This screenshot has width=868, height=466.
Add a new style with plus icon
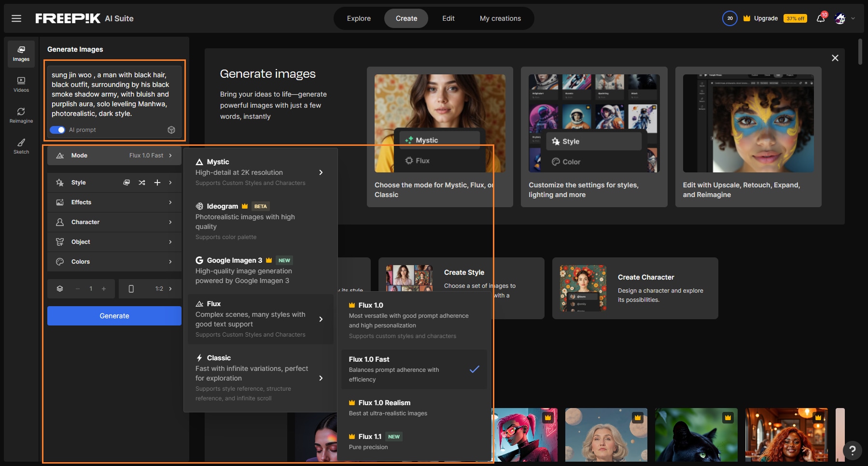click(x=157, y=183)
